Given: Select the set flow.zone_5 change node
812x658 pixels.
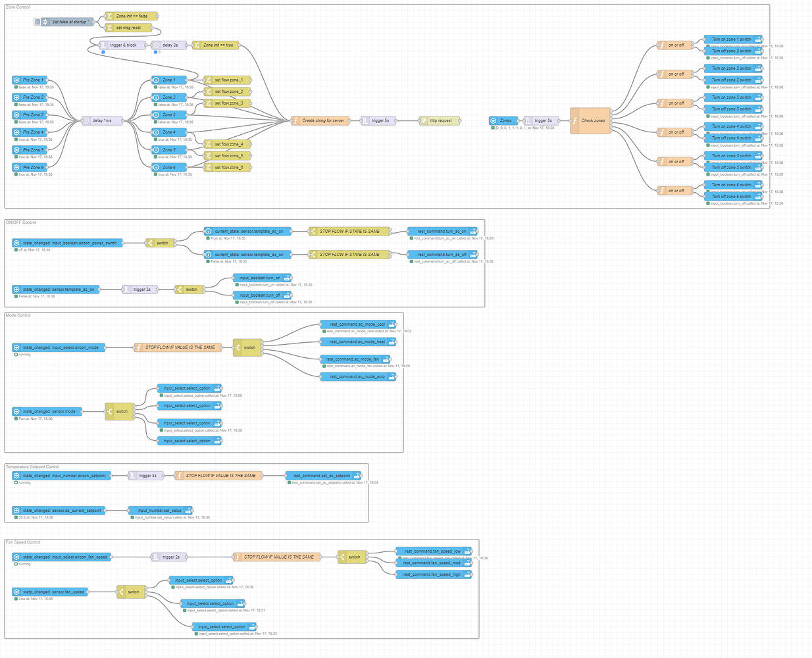Looking at the screenshot, I should [228, 156].
